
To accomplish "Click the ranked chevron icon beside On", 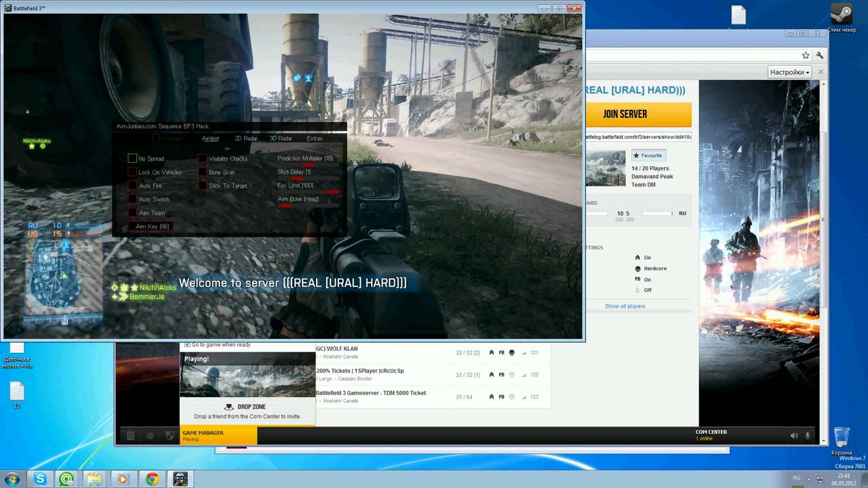I will point(637,258).
